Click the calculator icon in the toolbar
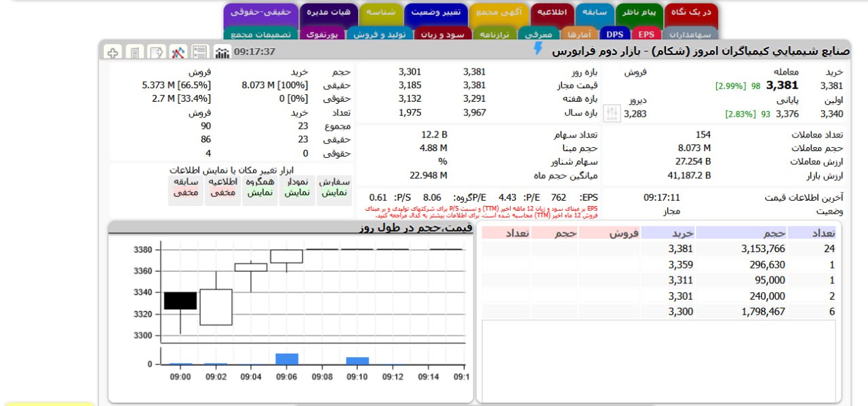 pos(135,52)
